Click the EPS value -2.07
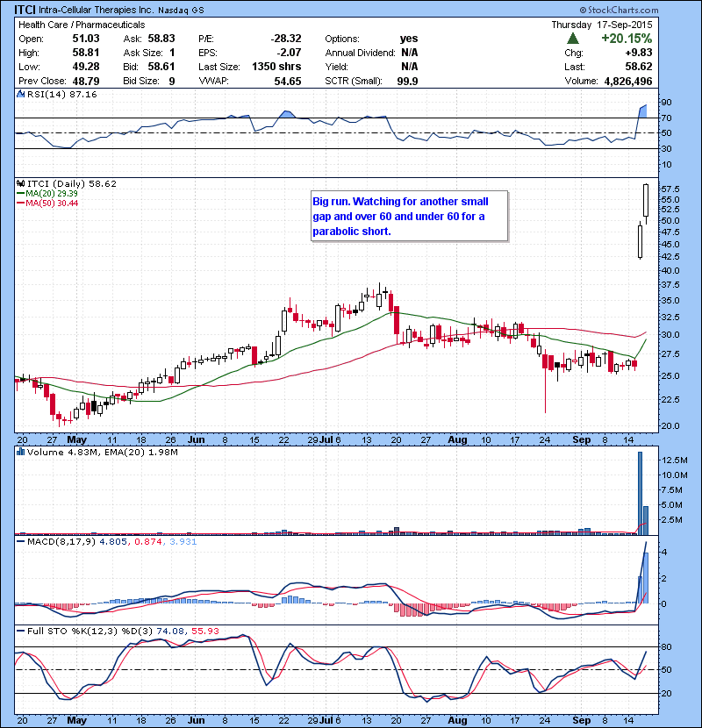The height and width of the screenshot is (728, 702). pos(290,53)
